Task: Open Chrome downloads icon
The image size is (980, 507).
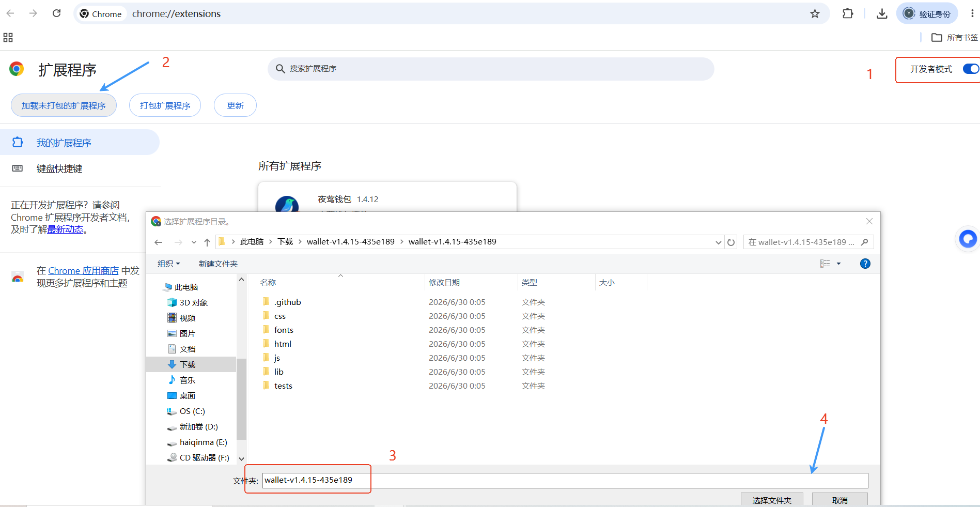Action: [882, 14]
